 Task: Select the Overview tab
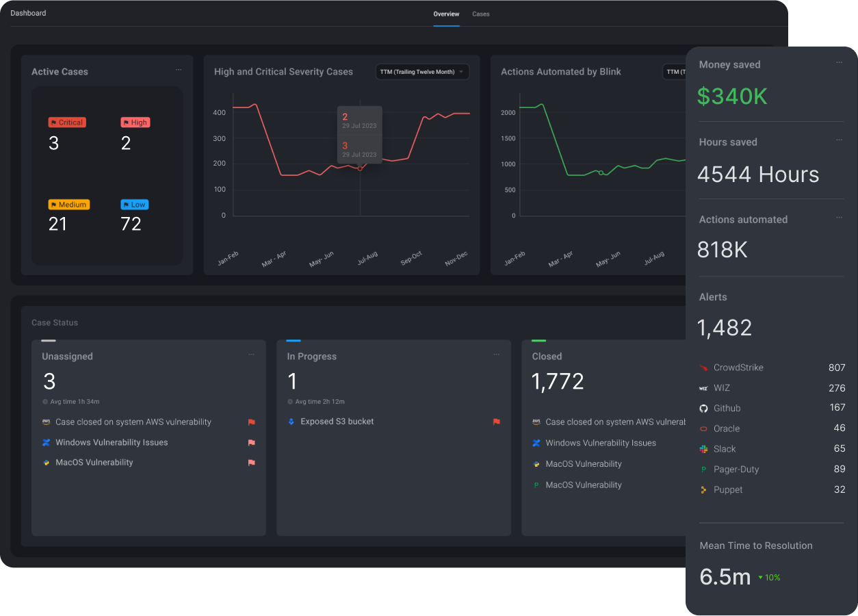(x=446, y=14)
